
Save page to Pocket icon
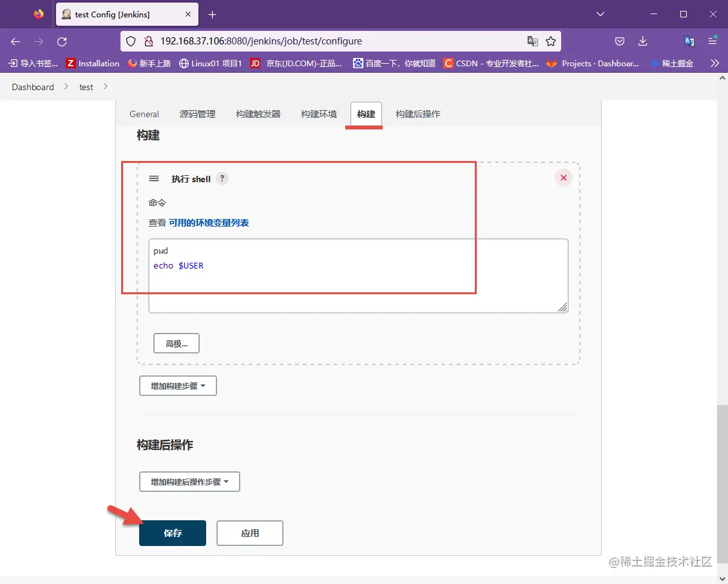point(619,41)
